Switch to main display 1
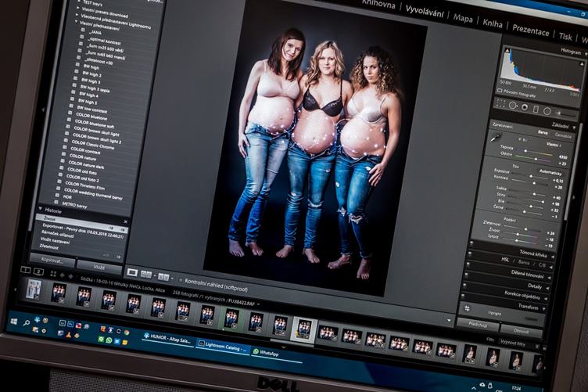Image resolution: width=588 pixels, height=392 pixels. click(25, 270)
